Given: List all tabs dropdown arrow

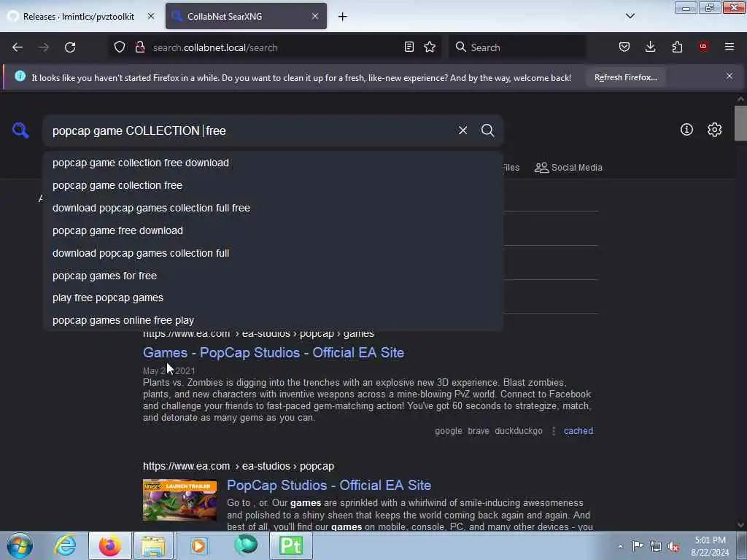Looking at the screenshot, I should (630, 16).
